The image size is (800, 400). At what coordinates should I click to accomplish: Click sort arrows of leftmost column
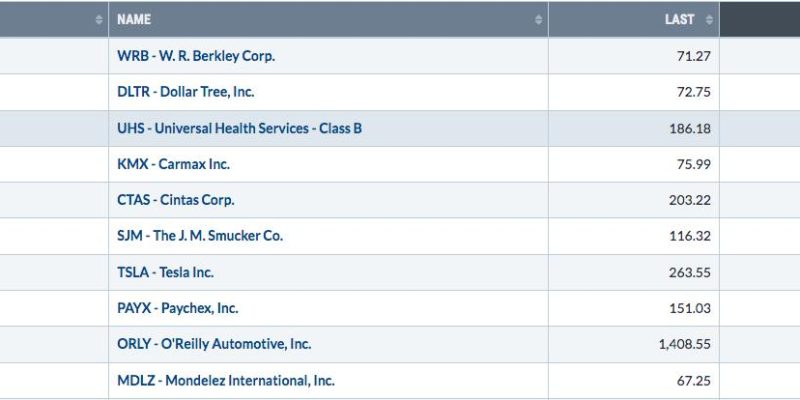98,20
